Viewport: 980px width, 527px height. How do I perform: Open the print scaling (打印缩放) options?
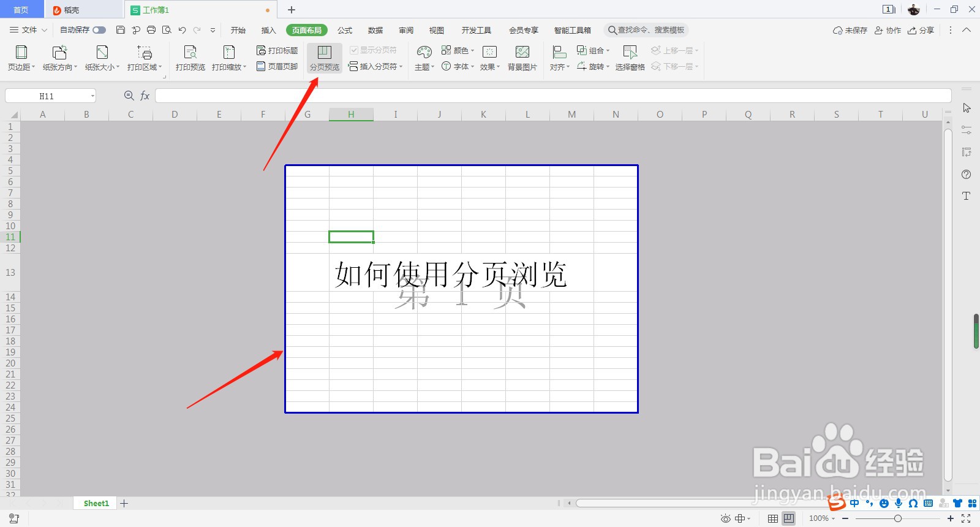[229, 59]
